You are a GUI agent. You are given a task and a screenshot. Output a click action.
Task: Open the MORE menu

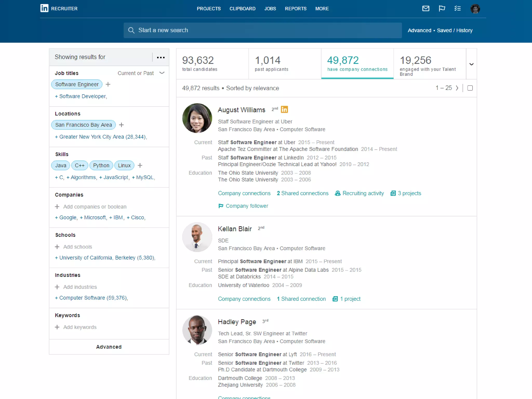[x=322, y=9]
